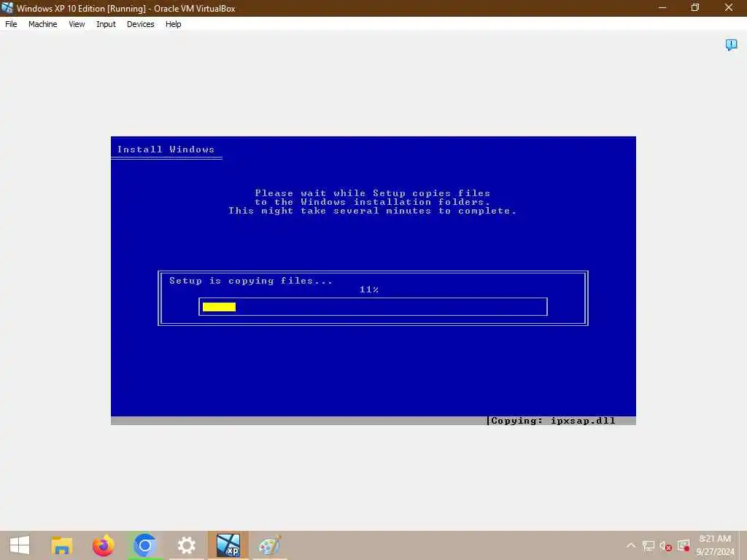Open the Windows Start menu
Screen dimensions: 747x560
point(20,545)
